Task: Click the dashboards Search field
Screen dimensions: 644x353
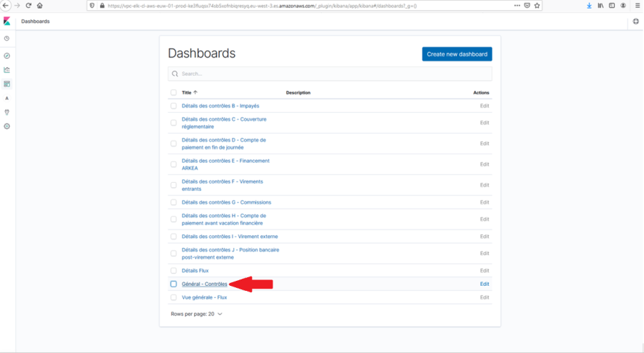Action: tap(329, 74)
